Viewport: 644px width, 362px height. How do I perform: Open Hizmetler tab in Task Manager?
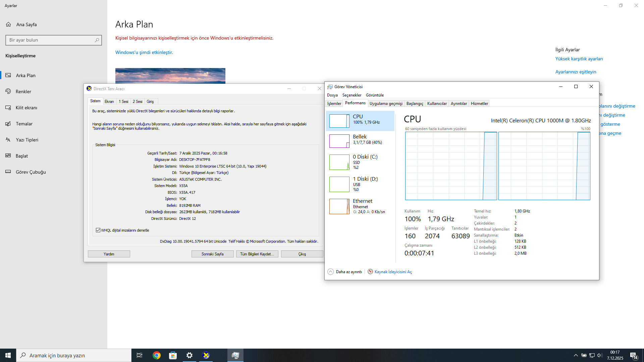(x=479, y=104)
